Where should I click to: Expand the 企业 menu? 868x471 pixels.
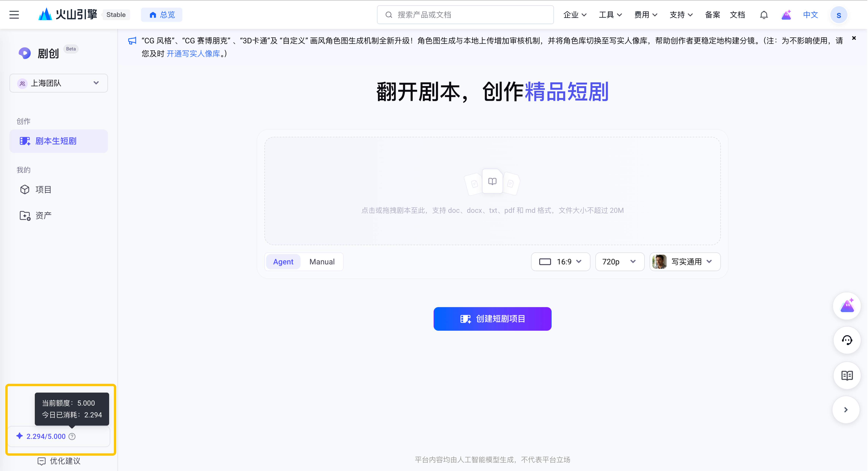coord(575,15)
